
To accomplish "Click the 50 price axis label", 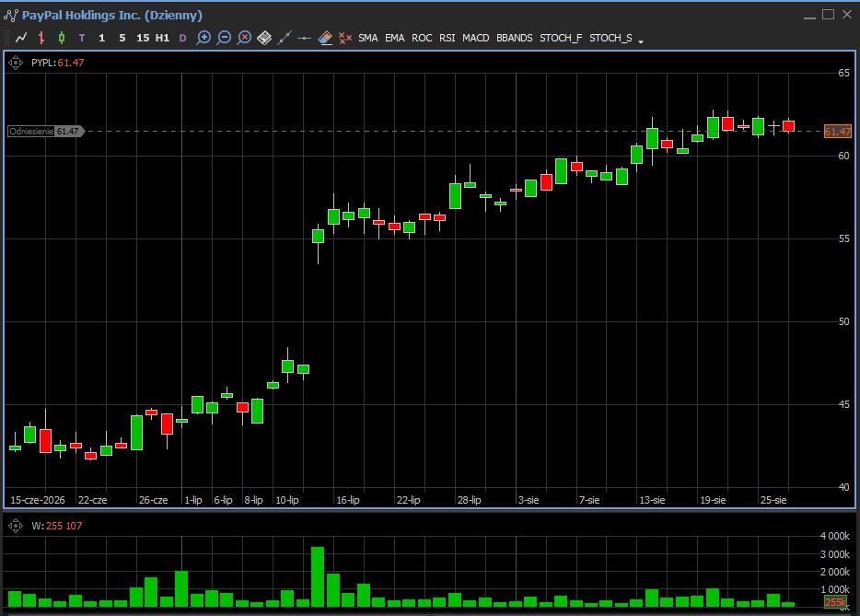I will tap(843, 321).
